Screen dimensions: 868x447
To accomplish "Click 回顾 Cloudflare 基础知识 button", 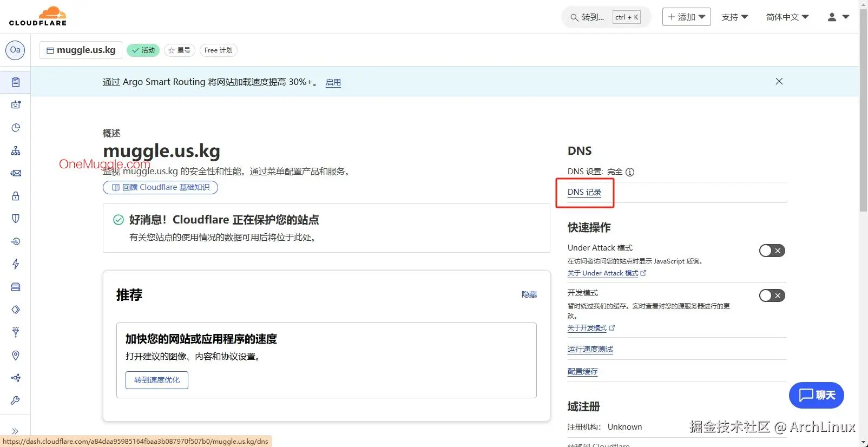I will point(160,187).
